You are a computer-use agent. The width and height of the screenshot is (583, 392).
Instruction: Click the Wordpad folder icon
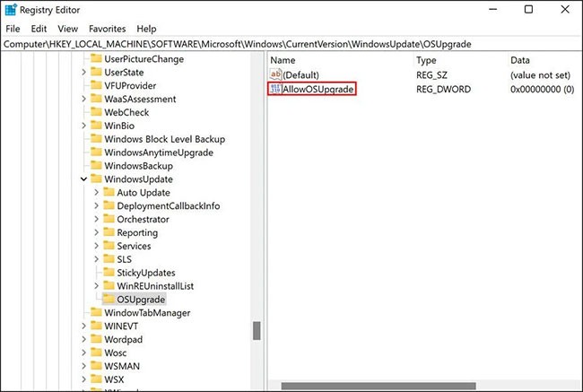(96, 339)
